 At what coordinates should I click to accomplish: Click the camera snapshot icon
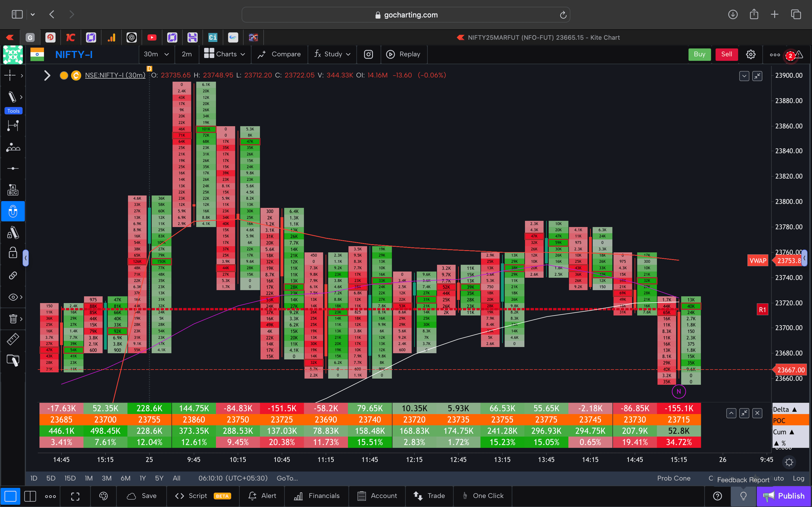[368, 54]
